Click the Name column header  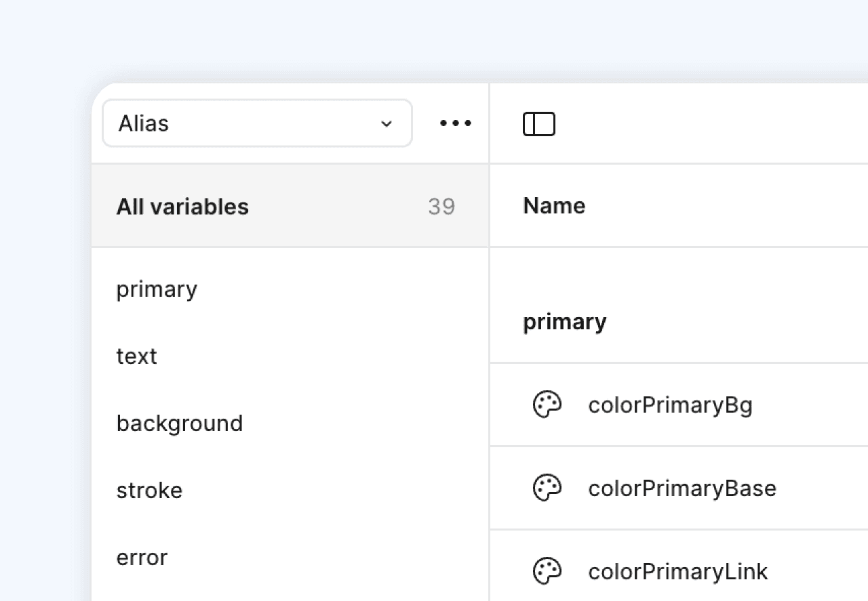[x=554, y=206]
